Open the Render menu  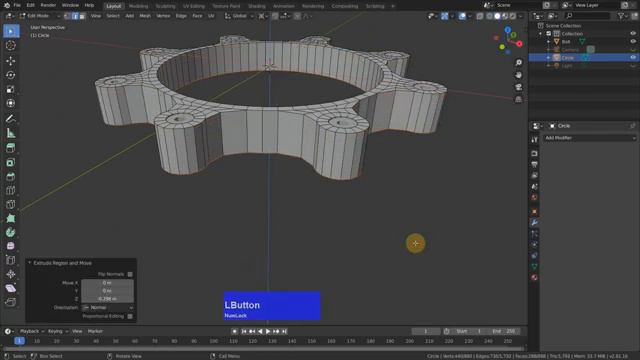click(x=48, y=5)
